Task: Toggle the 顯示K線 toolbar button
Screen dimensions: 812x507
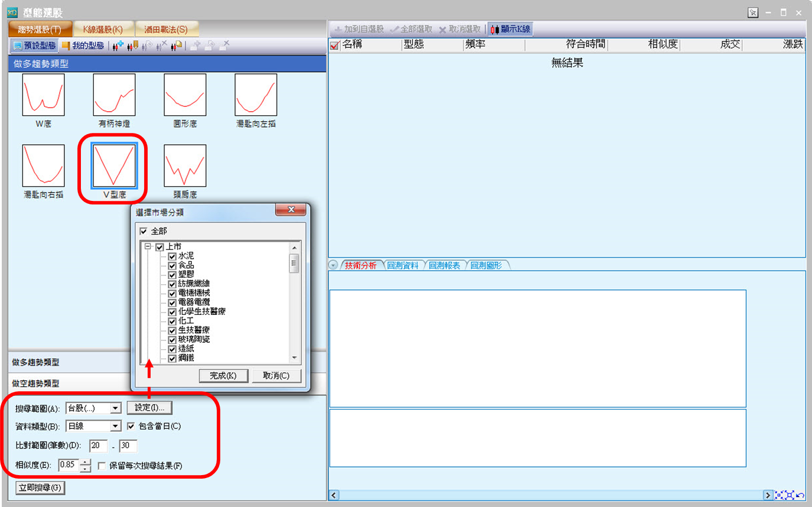Action: point(511,29)
